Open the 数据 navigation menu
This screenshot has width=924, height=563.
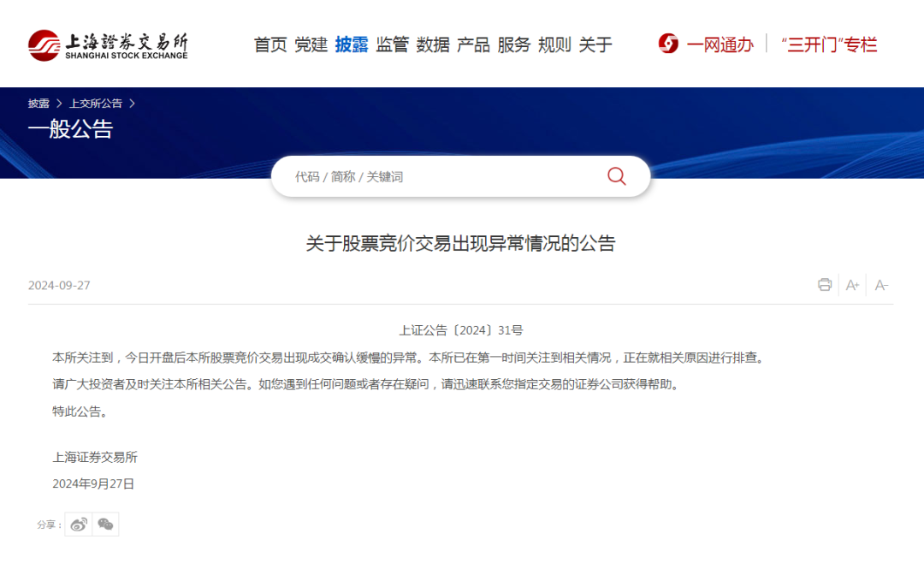click(x=433, y=44)
